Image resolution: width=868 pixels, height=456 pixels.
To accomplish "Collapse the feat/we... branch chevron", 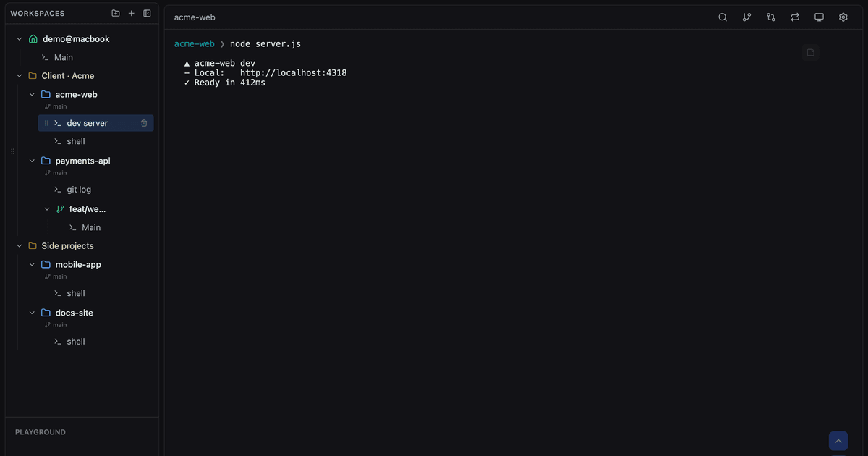I will pos(47,209).
